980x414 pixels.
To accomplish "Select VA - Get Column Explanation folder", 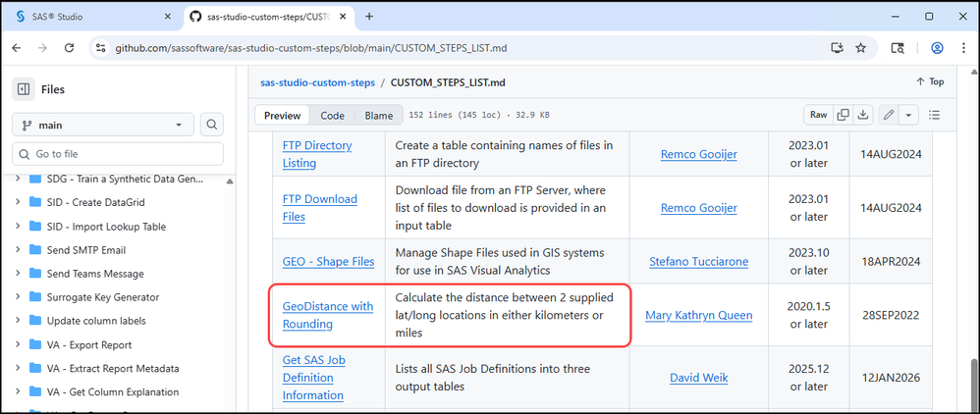I will tap(113, 392).
